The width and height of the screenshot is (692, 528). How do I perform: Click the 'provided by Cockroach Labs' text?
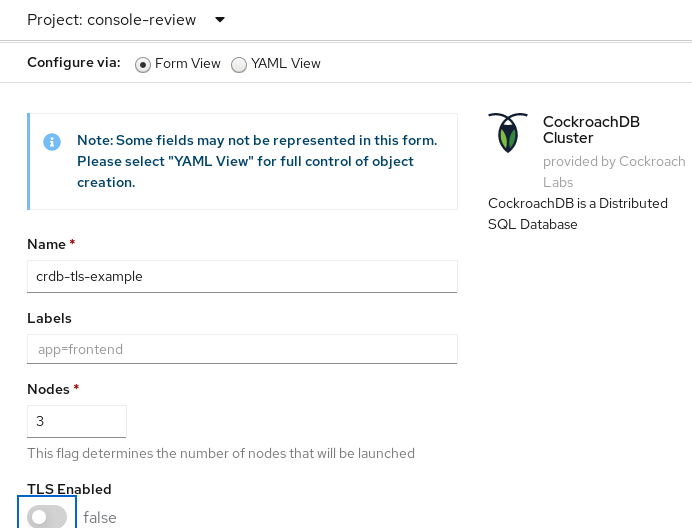pos(614,170)
